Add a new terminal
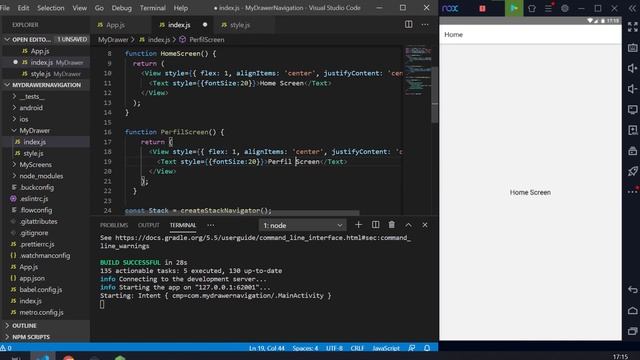This screenshot has width=640, height=360. point(358,225)
